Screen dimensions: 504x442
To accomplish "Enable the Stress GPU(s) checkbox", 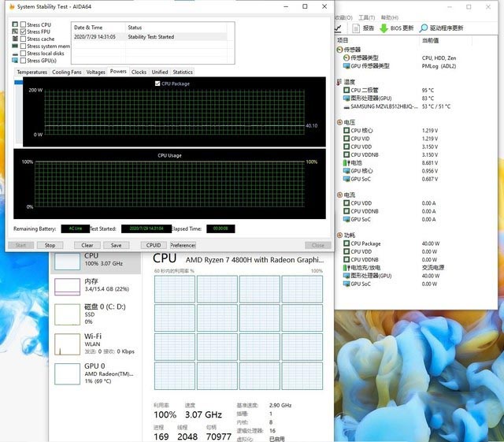I will pyautogui.click(x=23, y=61).
